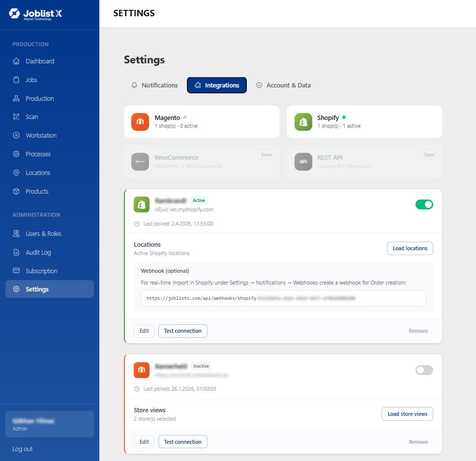The width and height of the screenshot is (476, 461).
Task: Click the Magento logo in the summary card
Action: click(x=140, y=122)
